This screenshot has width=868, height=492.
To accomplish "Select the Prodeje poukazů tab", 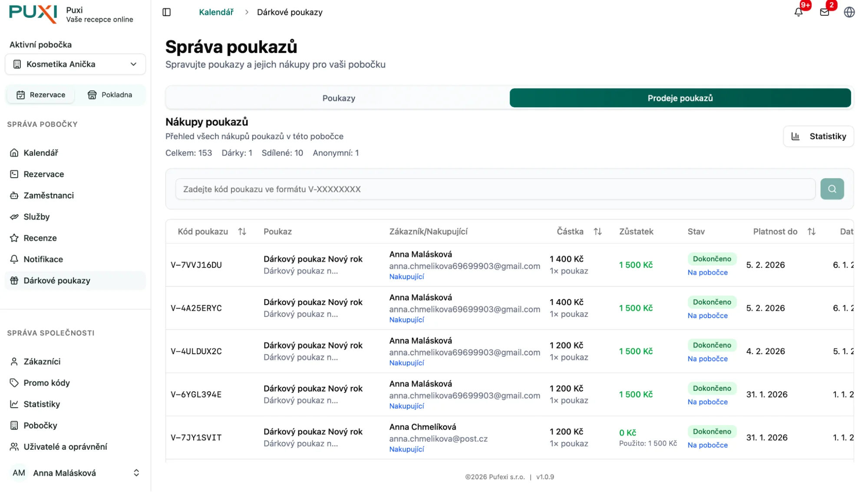I will tap(680, 98).
